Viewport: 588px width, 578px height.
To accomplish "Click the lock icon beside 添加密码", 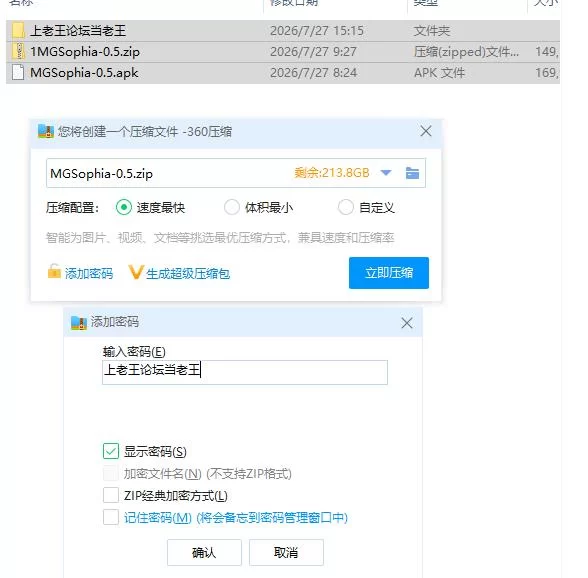I will (x=54, y=271).
